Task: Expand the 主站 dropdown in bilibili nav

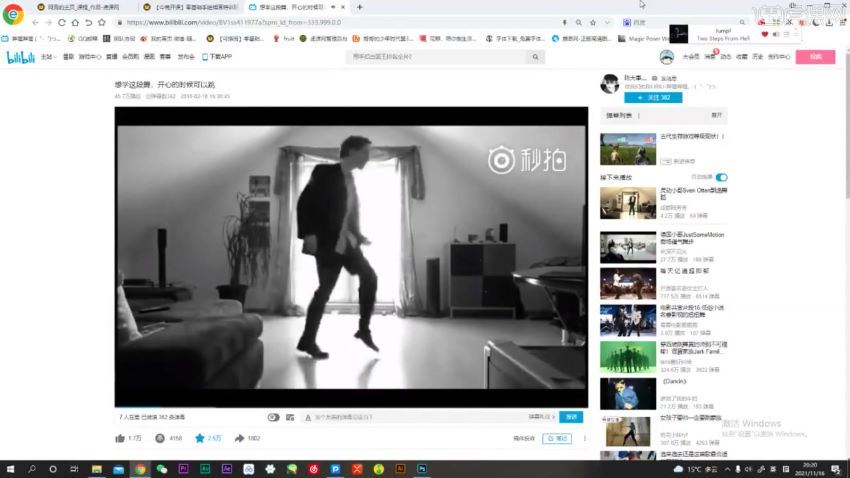Action: click(x=48, y=56)
